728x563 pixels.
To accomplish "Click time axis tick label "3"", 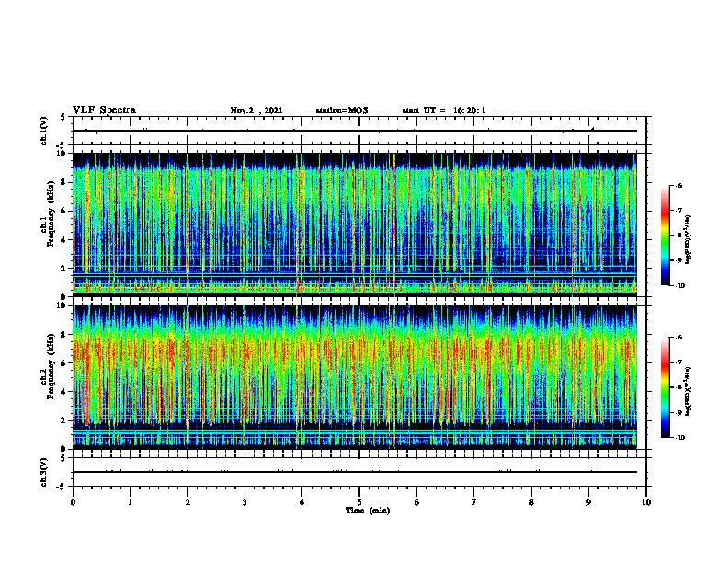I will (245, 502).
